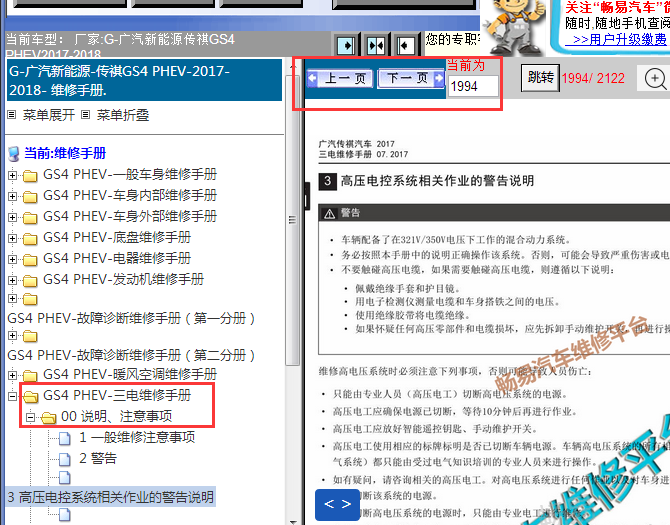
Task: Click folder icon of 车身内部维修手册
Action: (29, 197)
